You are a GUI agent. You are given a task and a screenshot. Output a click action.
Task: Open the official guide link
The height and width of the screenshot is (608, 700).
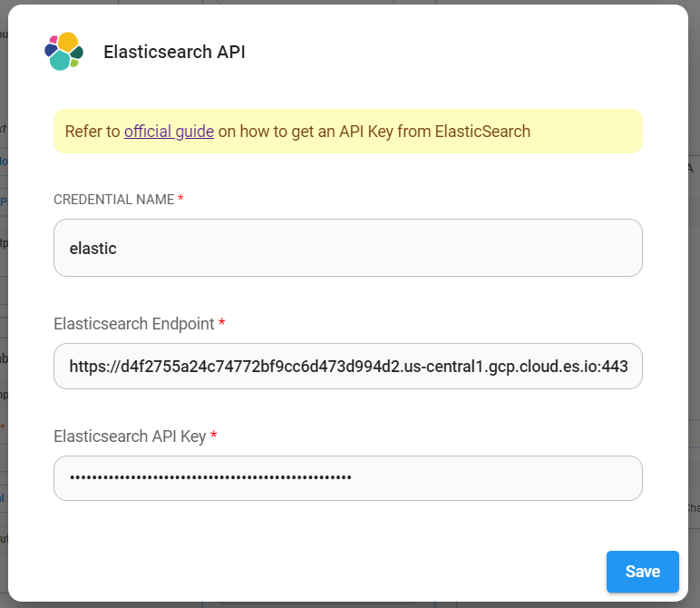point(169,132)
